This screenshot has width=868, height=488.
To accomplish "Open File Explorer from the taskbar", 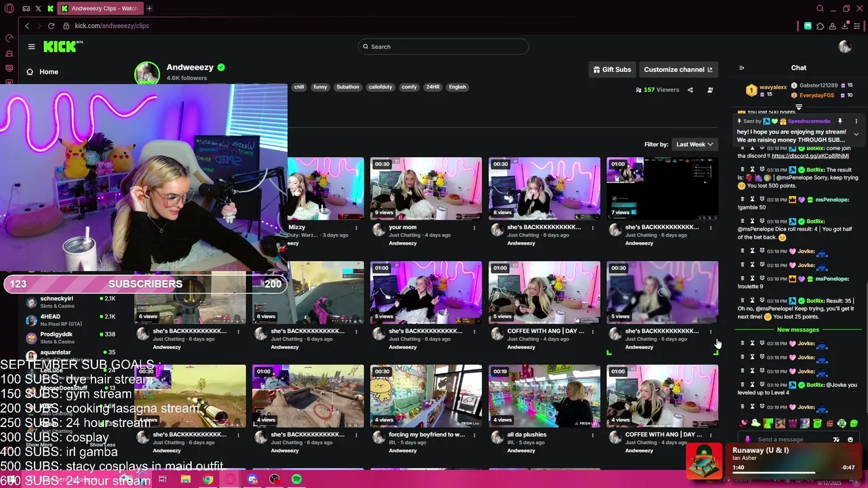I will point(185,479).
